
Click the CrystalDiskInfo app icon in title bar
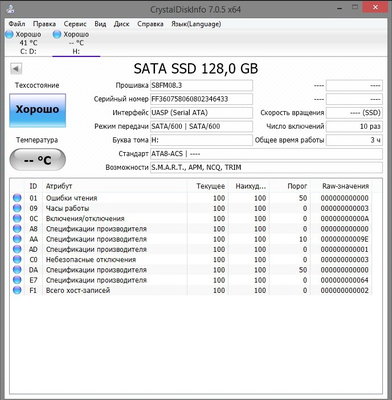coord(11,8)
